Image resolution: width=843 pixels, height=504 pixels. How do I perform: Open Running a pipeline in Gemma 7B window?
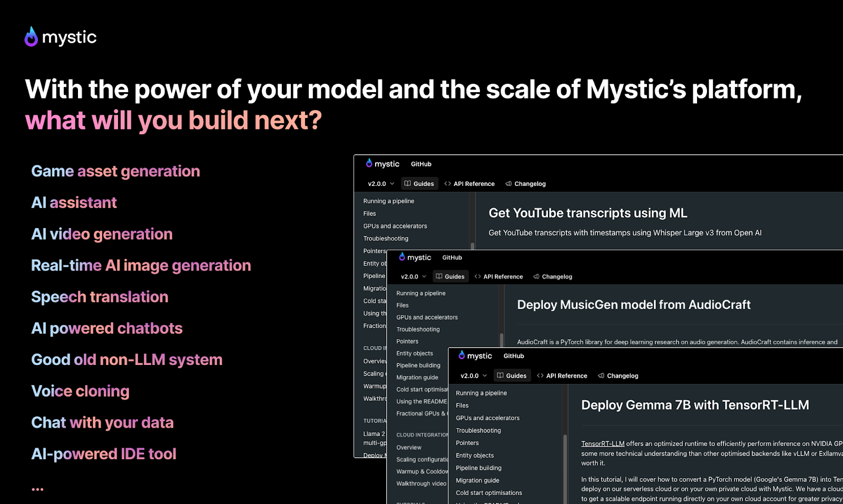[x=482, y=393]
